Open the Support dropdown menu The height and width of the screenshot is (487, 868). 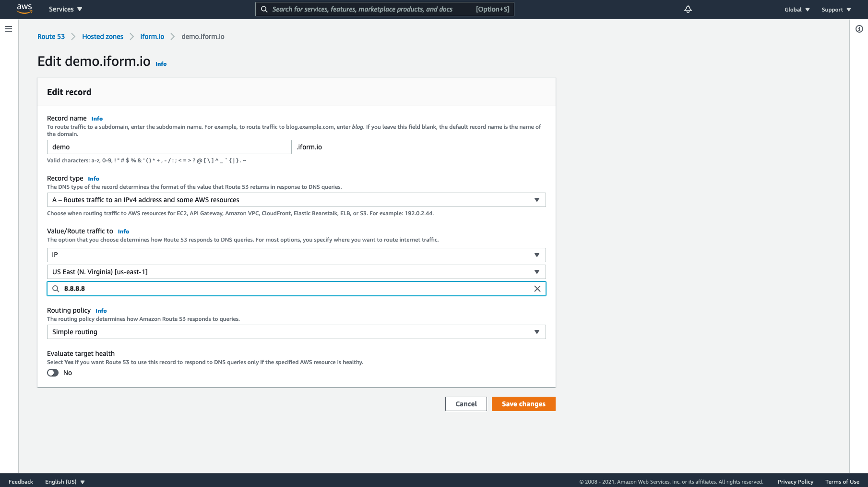coord(836,10)
